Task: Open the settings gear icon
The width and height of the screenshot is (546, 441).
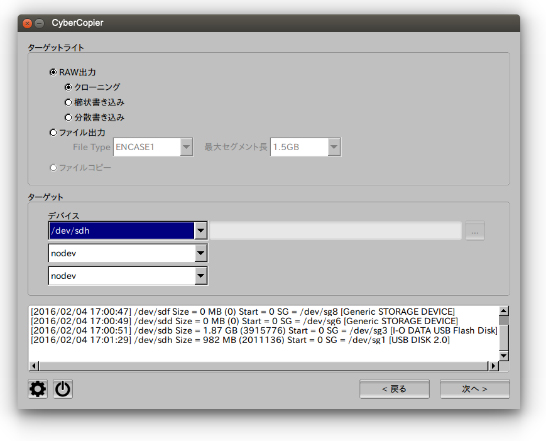Action: click(38, 389)
